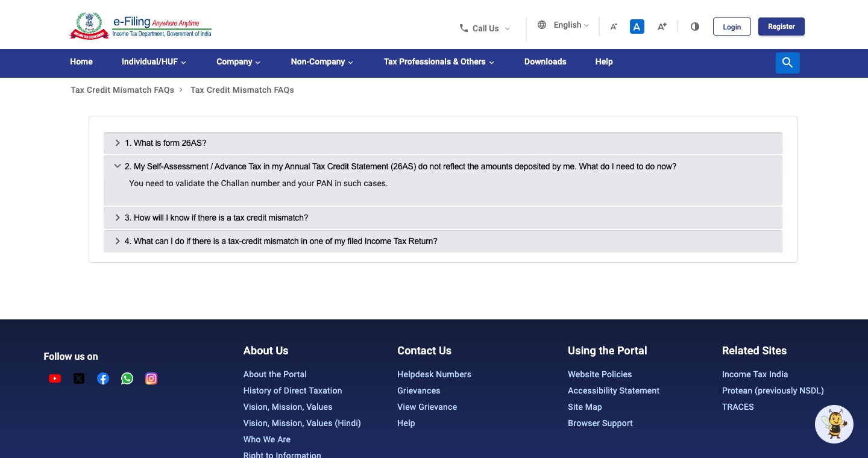
Task: Collapse FAQ 2 about Self-Assessment / Advance Tax
Action: (x=443, y=166)
